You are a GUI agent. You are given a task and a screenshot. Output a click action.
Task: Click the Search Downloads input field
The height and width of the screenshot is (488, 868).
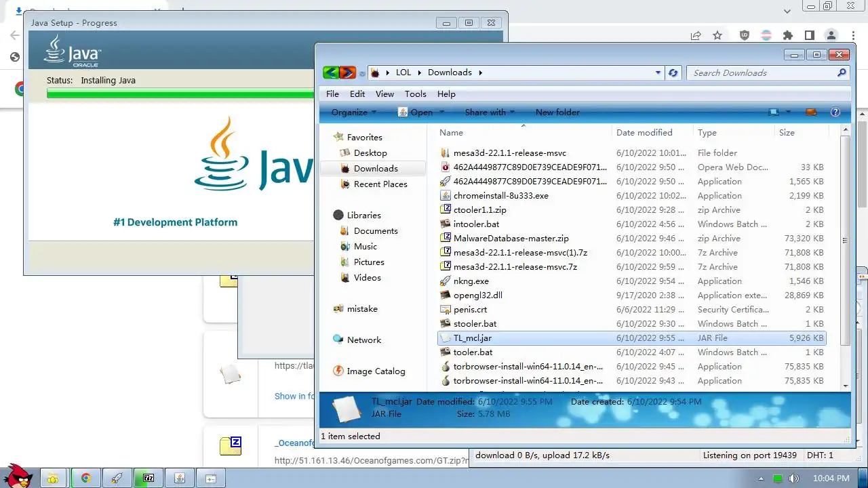click(761, 73)
